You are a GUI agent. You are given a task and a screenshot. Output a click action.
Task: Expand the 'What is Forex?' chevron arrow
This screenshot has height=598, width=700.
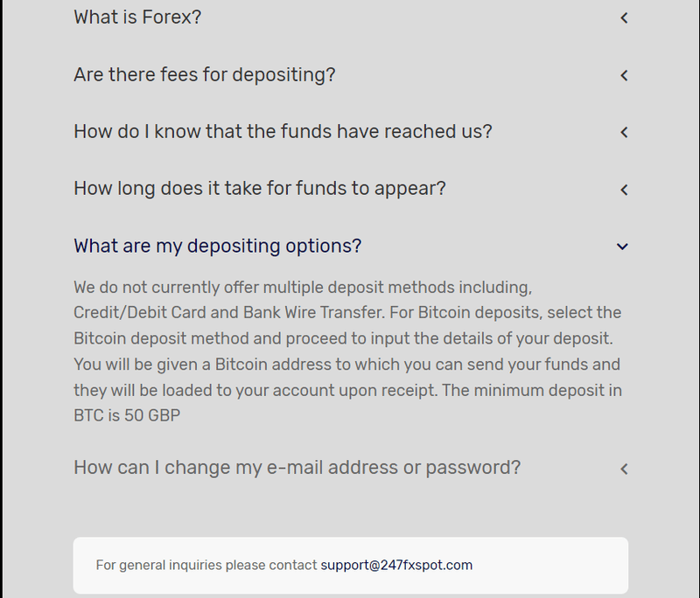(624, 17)
